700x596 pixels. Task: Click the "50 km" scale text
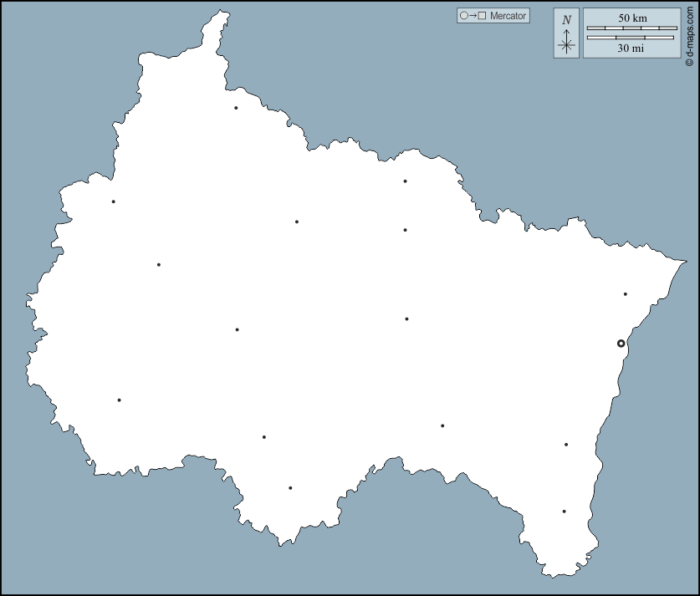(632, 18)
